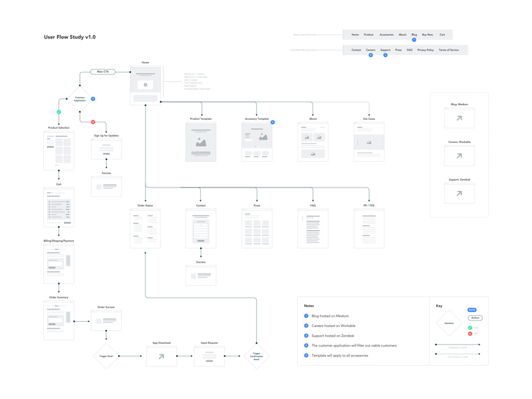Select Accessories in main navigation
The height and width of the screenshot is (399, 532).
[x=386, y=35]
